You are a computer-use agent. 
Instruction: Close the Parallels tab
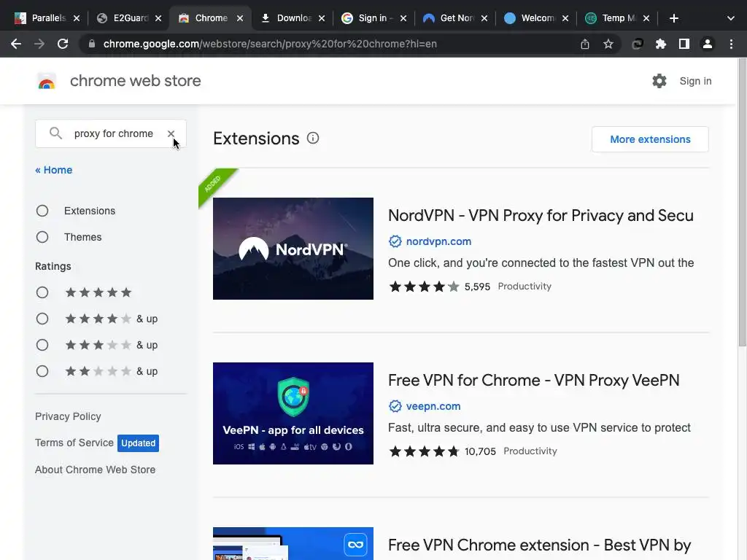(77, 18)
